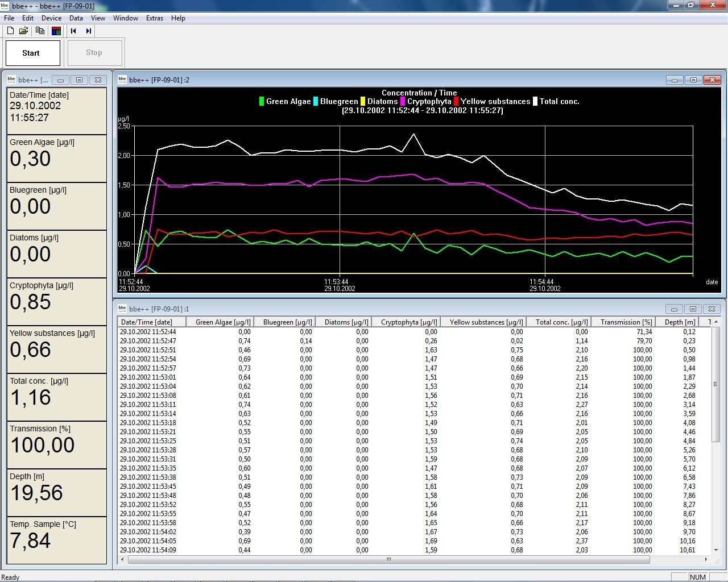The image size is (728, 582).
Task: Open the Device menu
Action: click(x=51, y=18)
